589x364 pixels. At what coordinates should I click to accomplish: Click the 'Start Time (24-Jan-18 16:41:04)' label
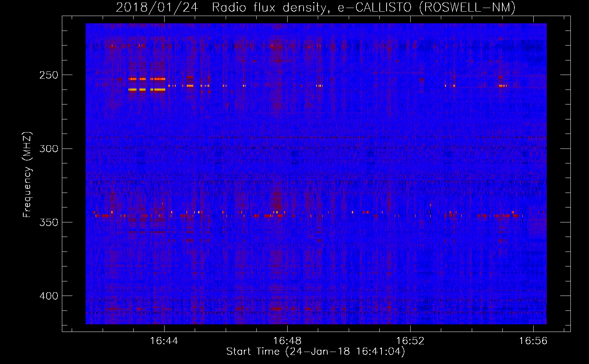coord(316,352)
